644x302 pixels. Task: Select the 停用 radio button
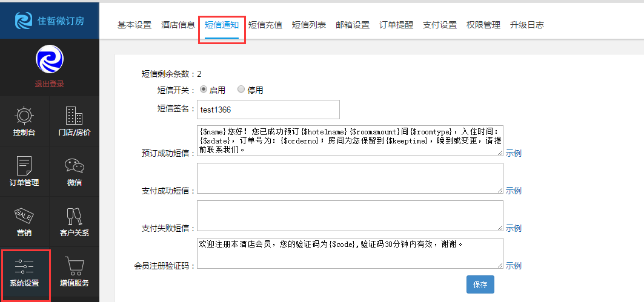click(x=241, y=90)
